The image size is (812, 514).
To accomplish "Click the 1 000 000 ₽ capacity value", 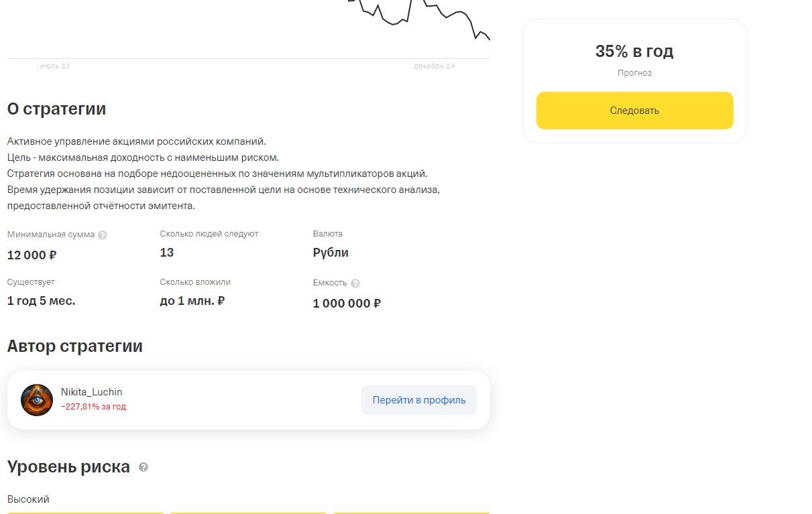I will coord(347,304).
